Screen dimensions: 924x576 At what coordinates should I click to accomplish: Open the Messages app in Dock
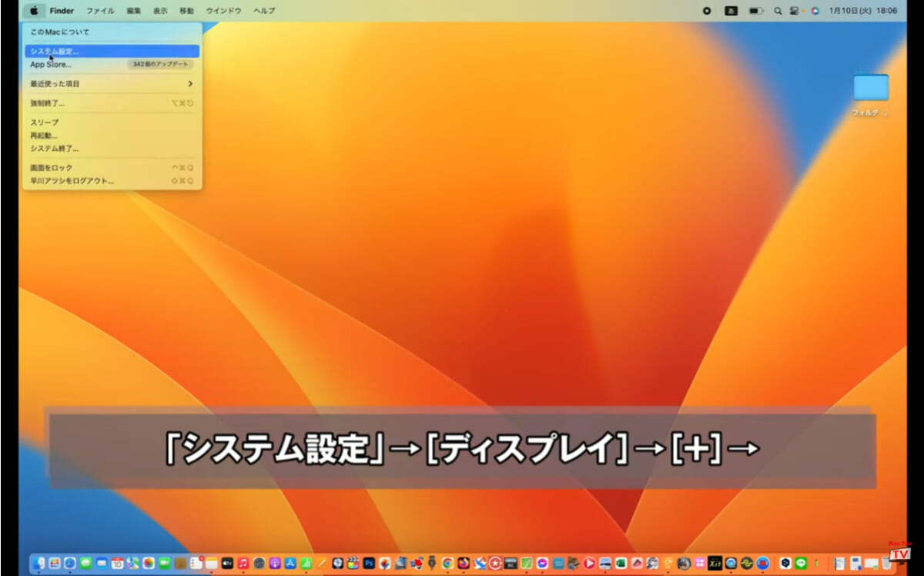click(85, 563)
